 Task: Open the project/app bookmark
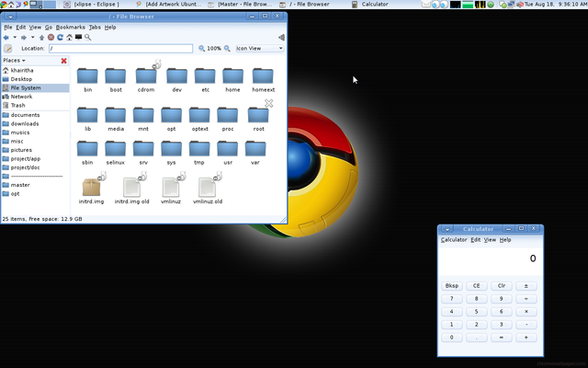tap(35, 159)
